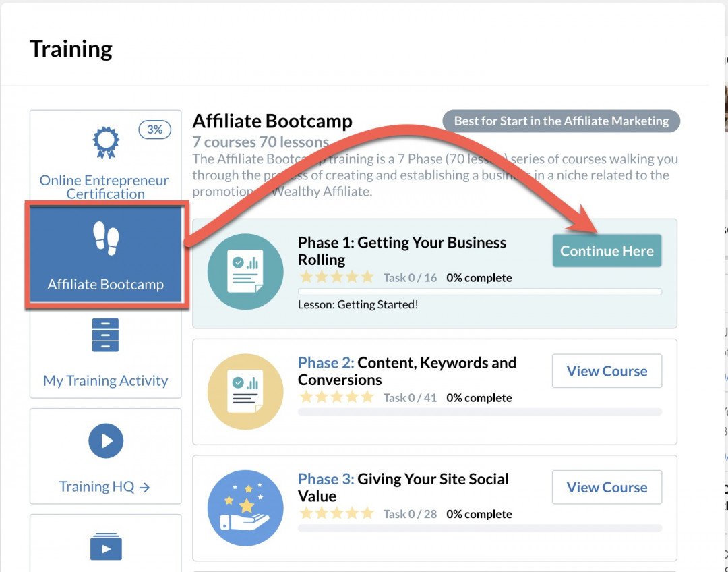Click the Phase 2 progress bar
The width and height of the screenshot is (728, 572).
pyautogui.click(x=480, y=411)
